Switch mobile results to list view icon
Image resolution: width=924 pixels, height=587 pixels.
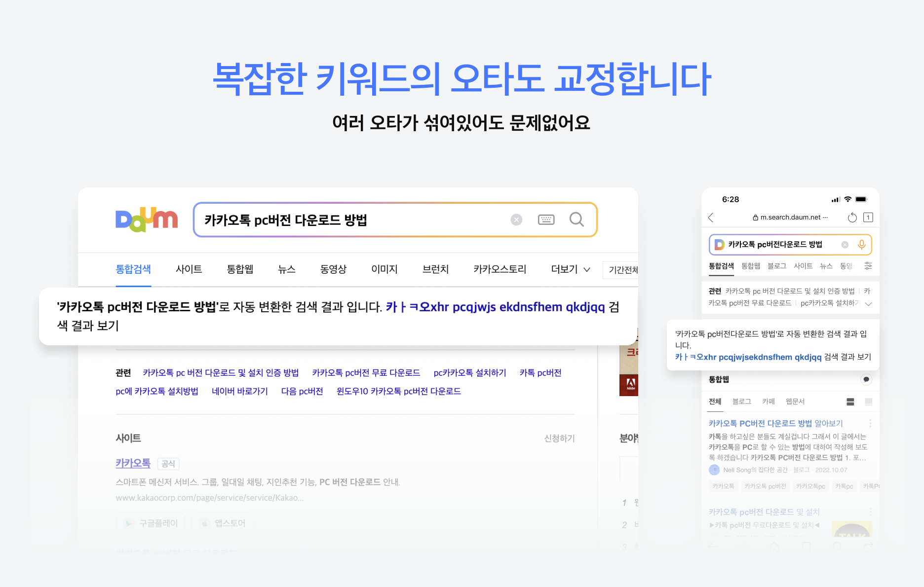point(850,402)
